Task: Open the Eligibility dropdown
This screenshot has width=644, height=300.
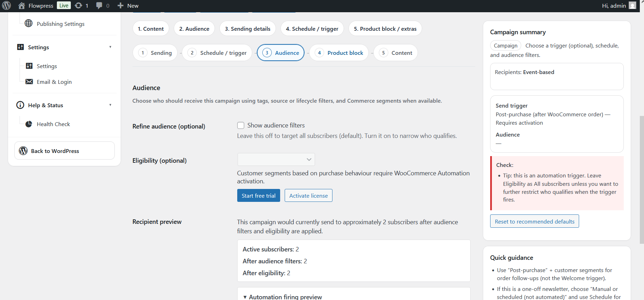Action: pos(276,159)
